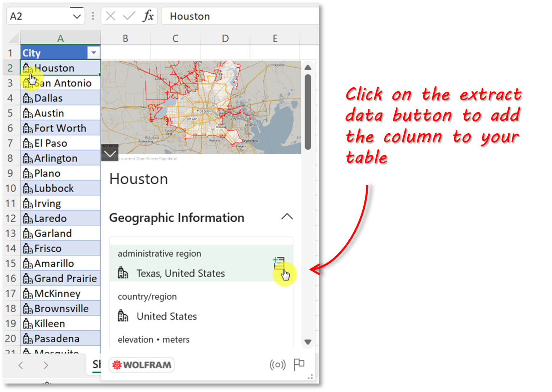Click the building icon next to San Antonio
This screenshot has width=552, height=392.
point(28,83)
